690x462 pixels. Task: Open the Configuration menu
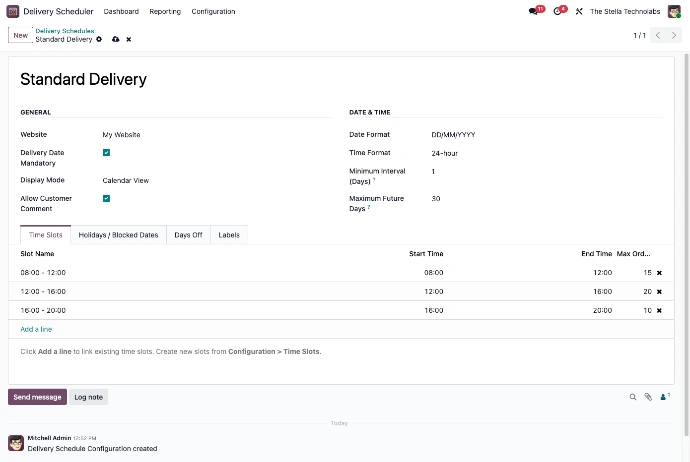(x=213, y=11)
